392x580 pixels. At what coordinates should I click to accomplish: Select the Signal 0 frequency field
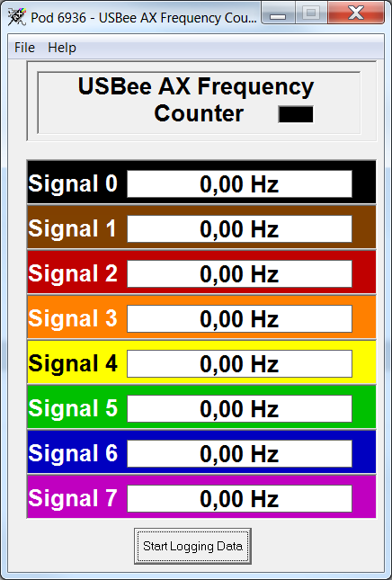(239, 183)
